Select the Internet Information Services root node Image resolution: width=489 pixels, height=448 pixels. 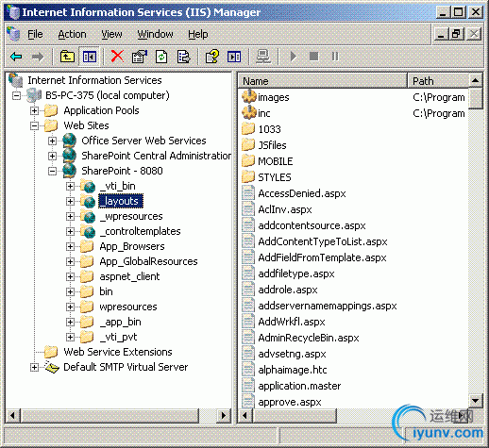pos(94,80)
